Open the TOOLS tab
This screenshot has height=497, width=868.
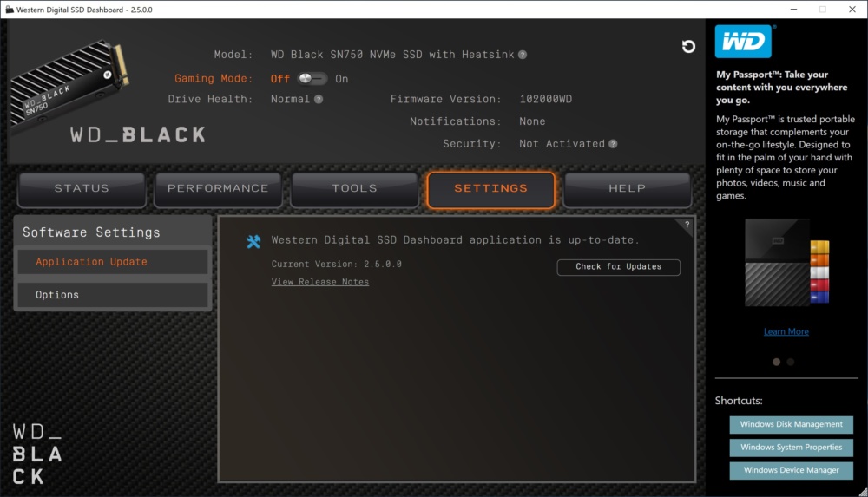tap(354, 189)
